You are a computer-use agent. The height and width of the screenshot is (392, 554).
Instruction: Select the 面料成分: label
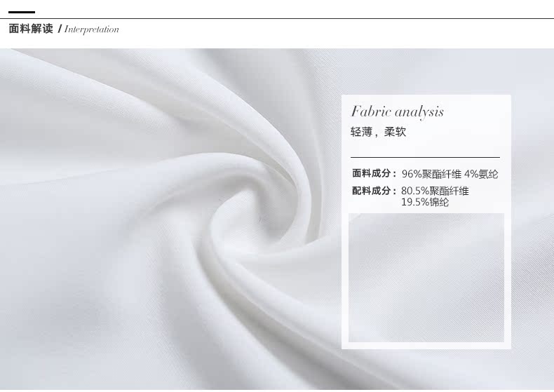(374, 173)
